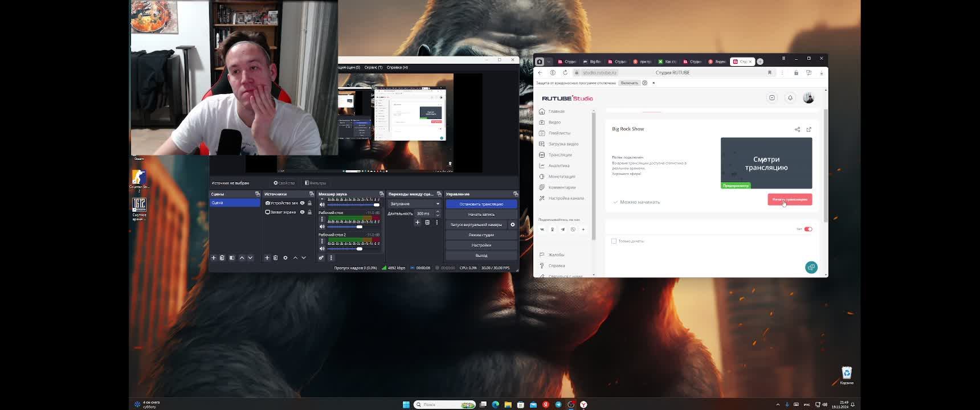This screenshot has width=980, height=410.
Task: Move scene down in Scenes panel
Action: [250, 257]
